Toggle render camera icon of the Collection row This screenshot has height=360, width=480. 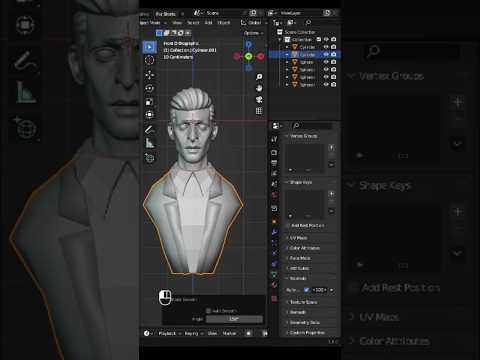coord(334,39)
